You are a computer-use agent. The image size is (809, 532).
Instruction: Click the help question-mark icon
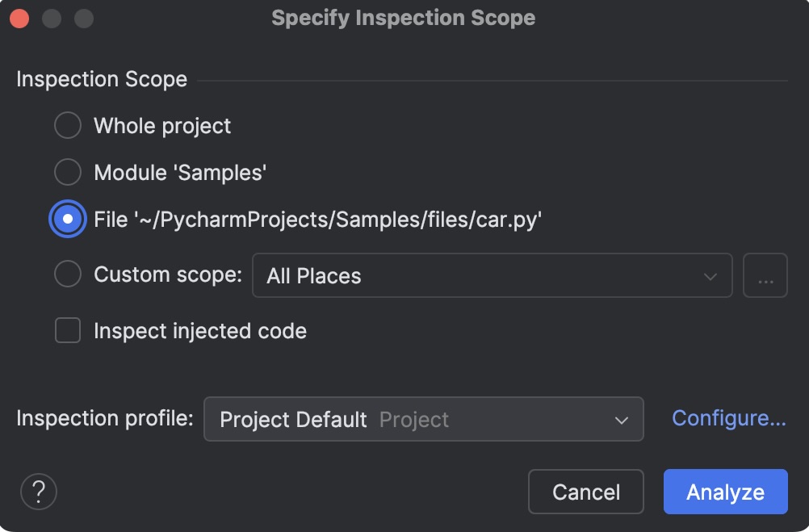[x=38, y=491]
